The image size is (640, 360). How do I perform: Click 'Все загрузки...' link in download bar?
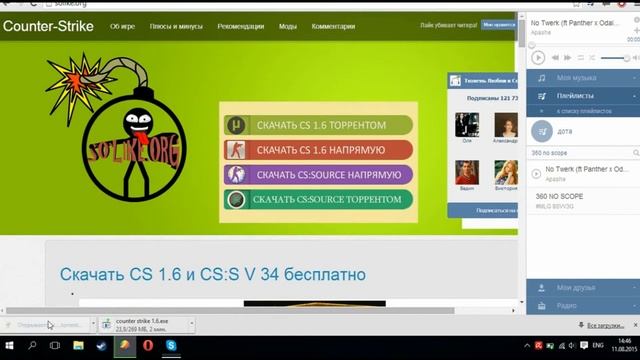605,325
